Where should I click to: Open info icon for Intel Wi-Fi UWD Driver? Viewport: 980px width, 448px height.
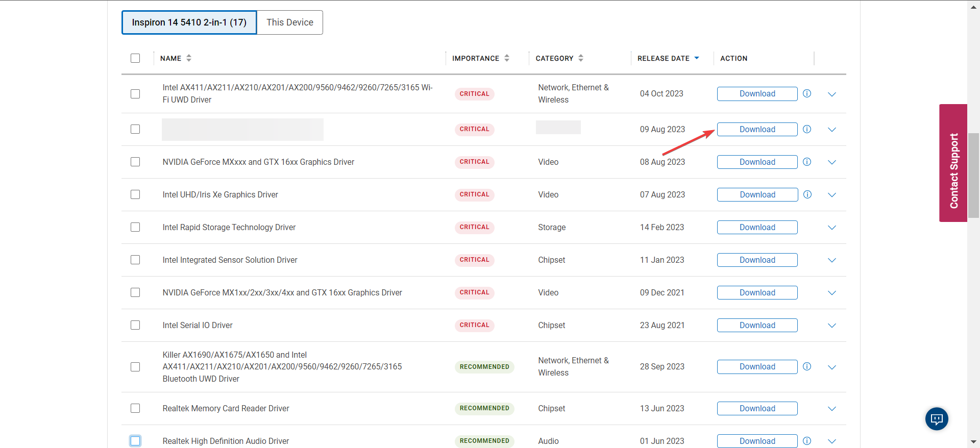tap(807, 93)
